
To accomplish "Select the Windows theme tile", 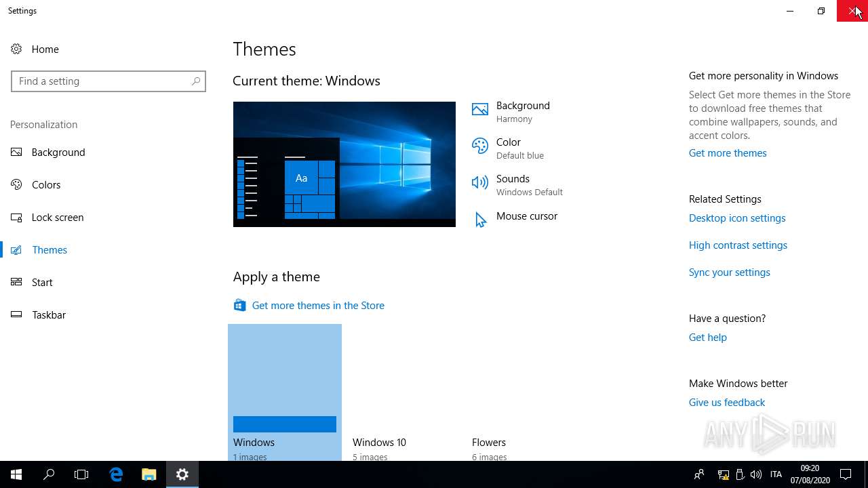I will pyautogui.click(x=285, y=392).
